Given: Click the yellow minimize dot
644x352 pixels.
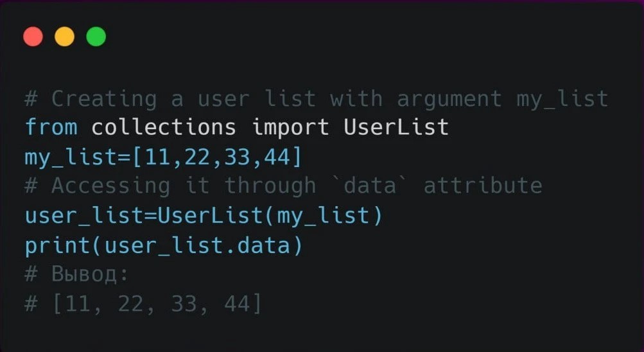Looking at the screenshot, I should [x=64, y=37].
